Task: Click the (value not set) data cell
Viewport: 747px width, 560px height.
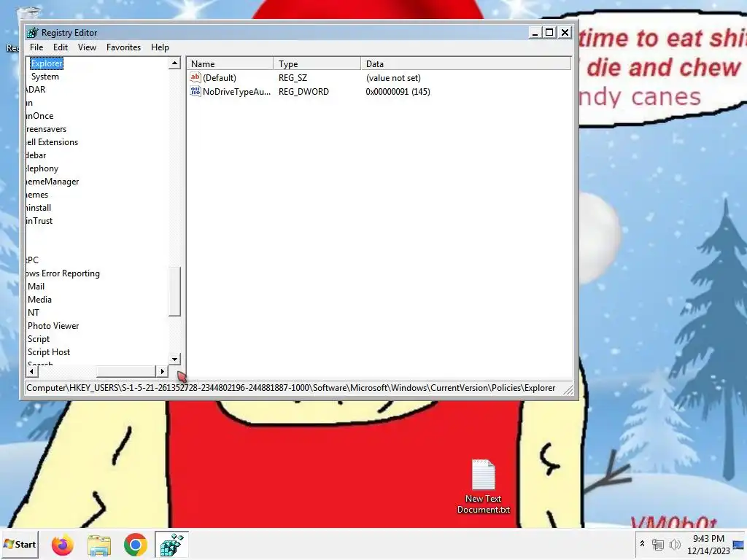Action: click(x=393, y=77)
